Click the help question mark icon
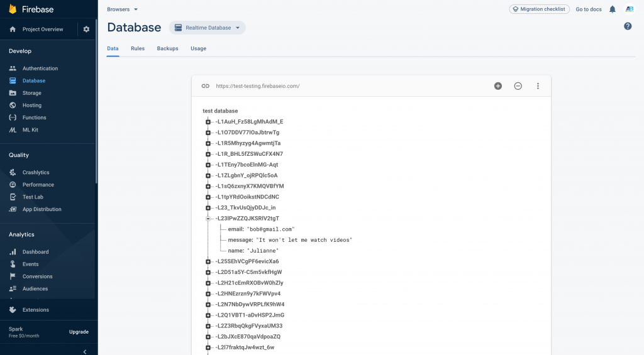 tap(628, 26)
